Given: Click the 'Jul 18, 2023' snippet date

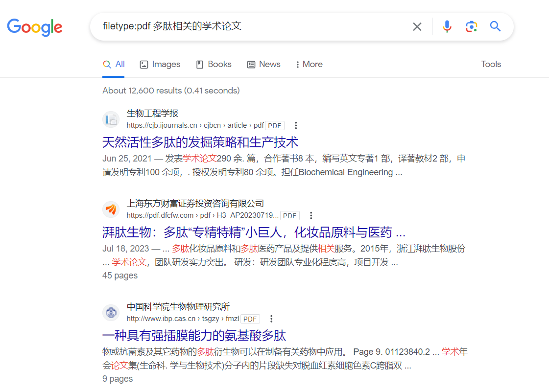Looking at the screenshot, I should 126,249.
